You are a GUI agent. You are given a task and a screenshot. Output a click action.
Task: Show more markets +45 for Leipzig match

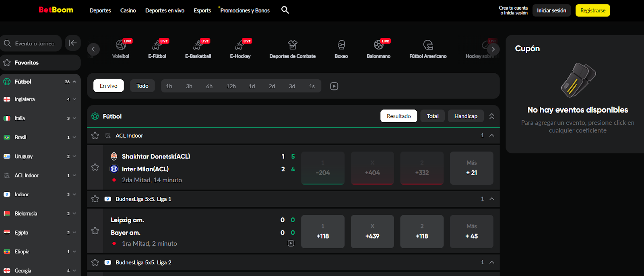tap(472, 231)
